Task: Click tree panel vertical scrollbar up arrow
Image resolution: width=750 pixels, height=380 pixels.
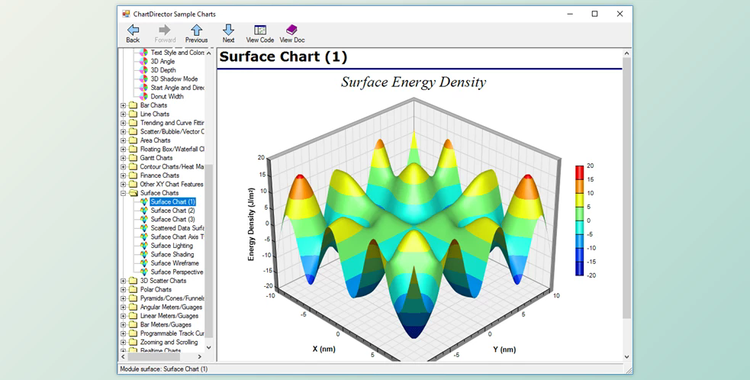Action: pos(209,53)
